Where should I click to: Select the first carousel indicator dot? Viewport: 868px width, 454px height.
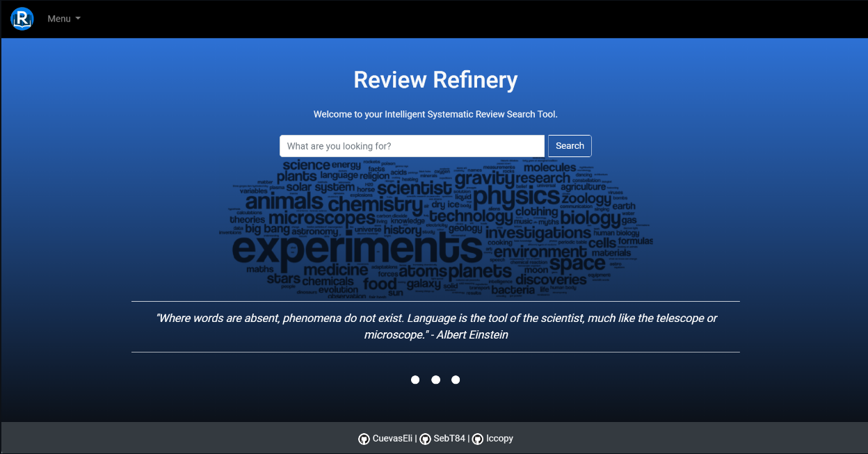415,380
